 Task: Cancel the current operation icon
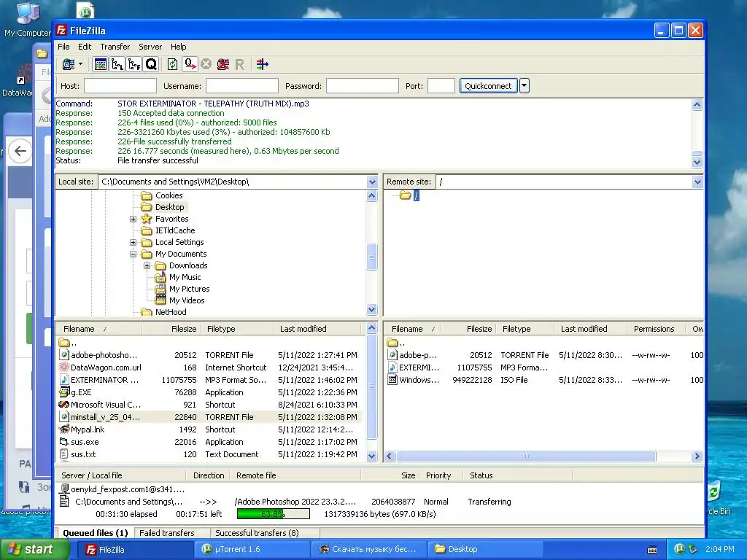tap(206, 64)
